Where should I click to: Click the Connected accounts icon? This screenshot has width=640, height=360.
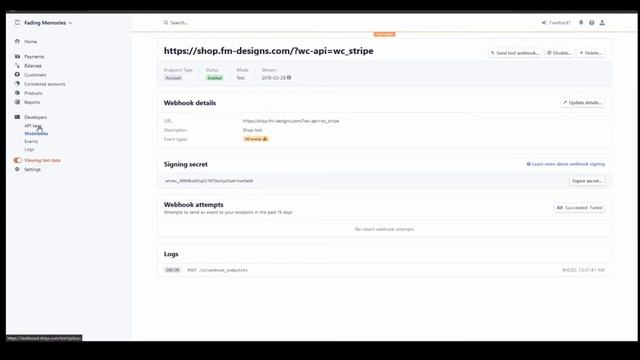point(17,84)
